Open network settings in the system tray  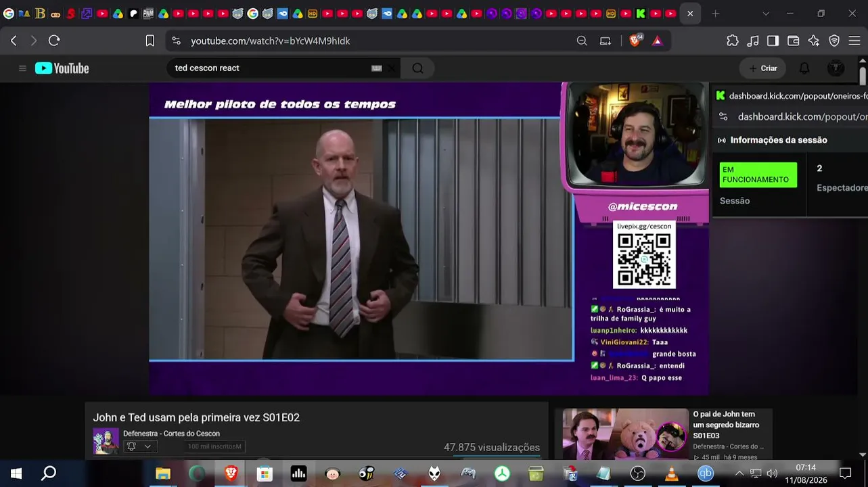[x=756, y=473]
